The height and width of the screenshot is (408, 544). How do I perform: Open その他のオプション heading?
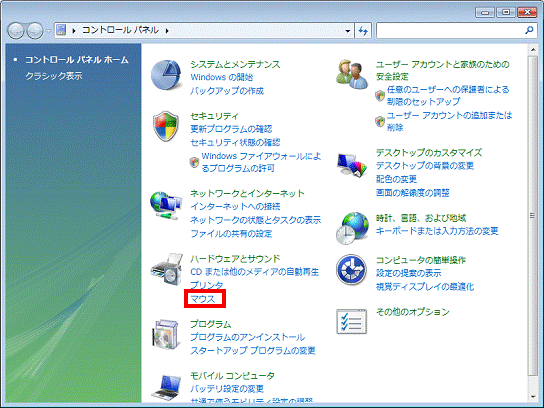click(x=413, y=312)
